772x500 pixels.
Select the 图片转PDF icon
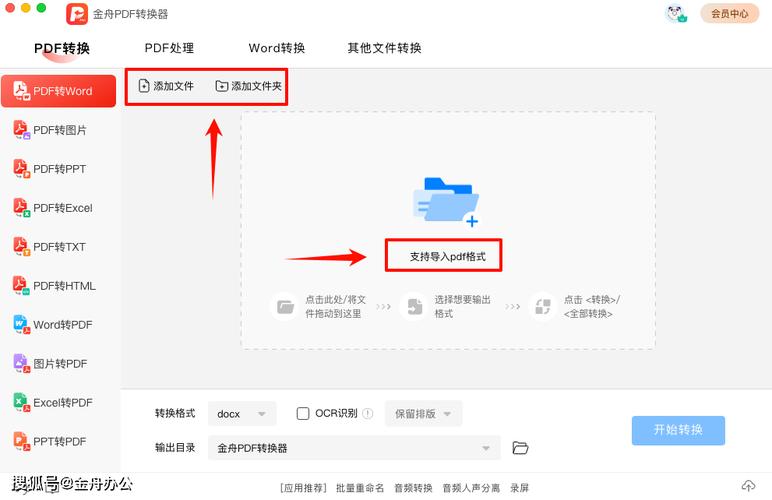click(21, 363)
